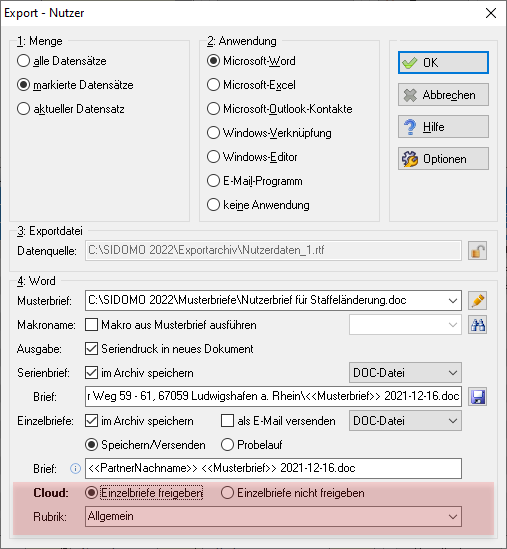The height and width of the screenshot is (549, 507).
Task: Confirm the export with OK
Action: pyautogui.click(x=443, y=63)
